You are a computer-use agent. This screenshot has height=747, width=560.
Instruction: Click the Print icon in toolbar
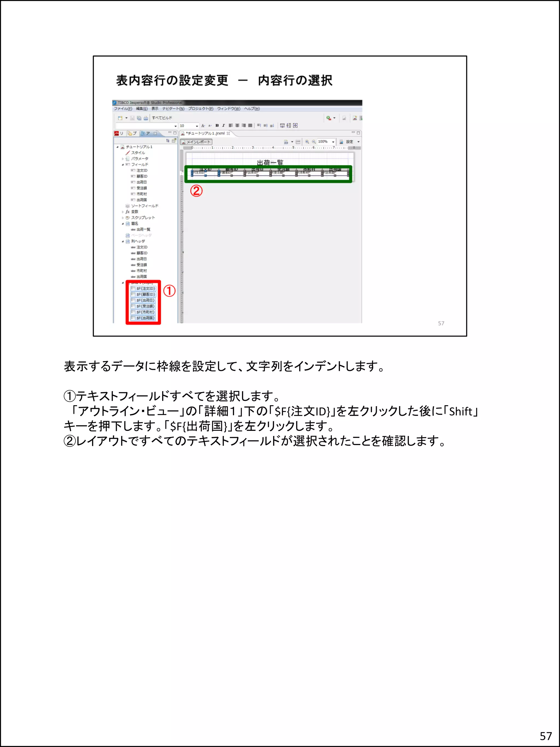(x=146, y=118)
